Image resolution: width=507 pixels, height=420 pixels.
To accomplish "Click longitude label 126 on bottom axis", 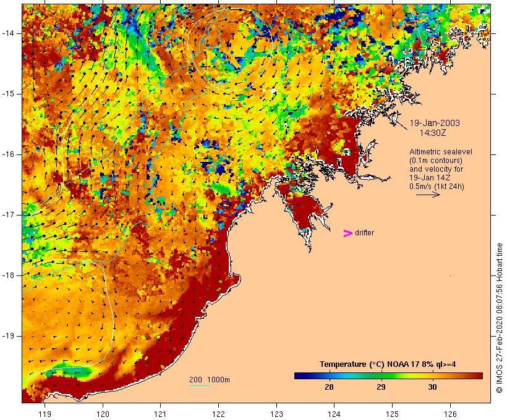I will [x=450, y=413].
